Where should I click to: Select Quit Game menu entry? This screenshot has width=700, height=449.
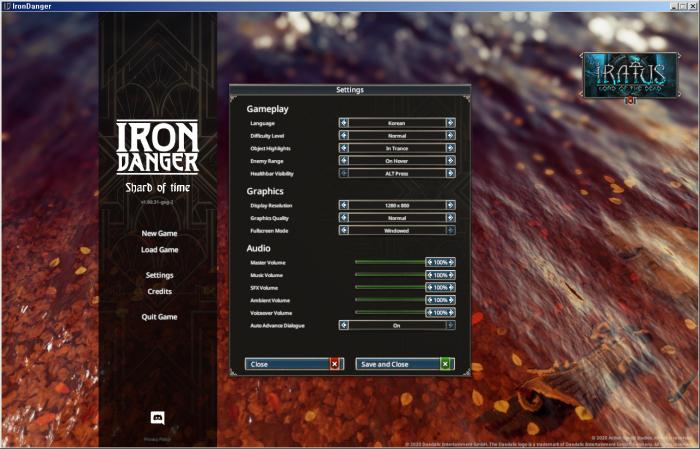[159, 316]
